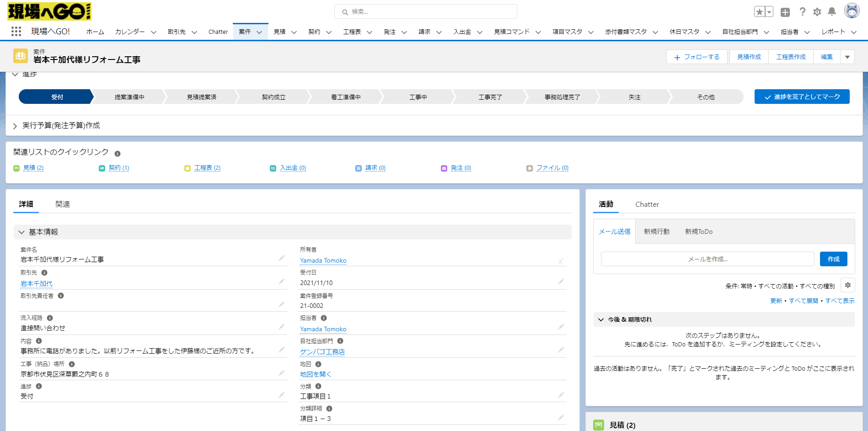Click the 見積作成 button
The width and height of the screenshot is (868, 431).
[x=748, y=56]
